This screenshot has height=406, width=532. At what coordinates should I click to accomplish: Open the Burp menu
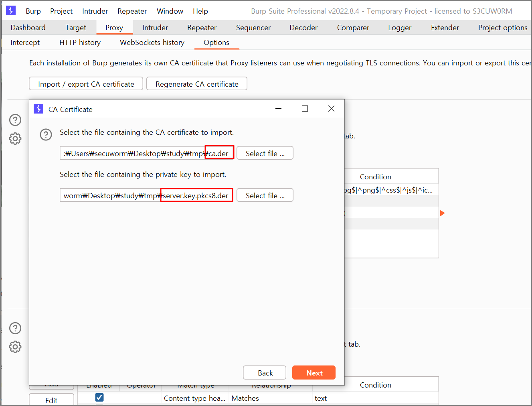click(x=33, y=11)
